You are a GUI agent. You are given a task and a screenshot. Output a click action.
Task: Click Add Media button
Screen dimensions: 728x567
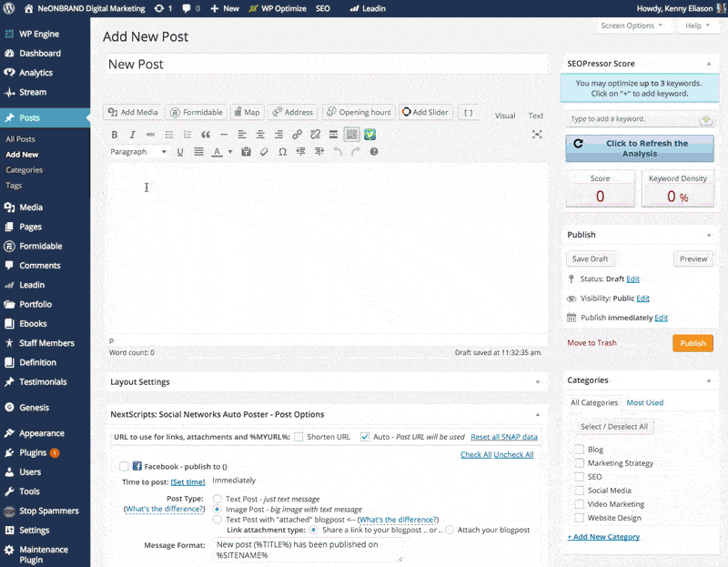tap(133, 112)
